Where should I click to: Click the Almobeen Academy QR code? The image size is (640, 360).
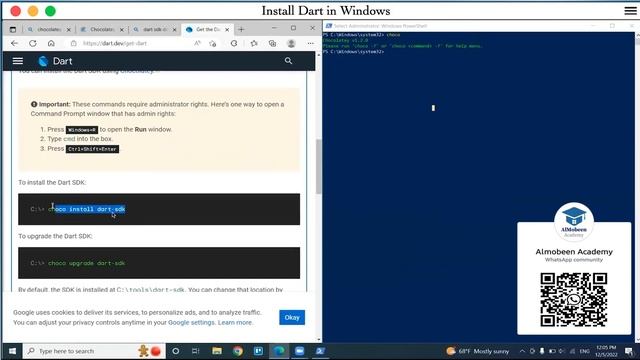(573, 300)
